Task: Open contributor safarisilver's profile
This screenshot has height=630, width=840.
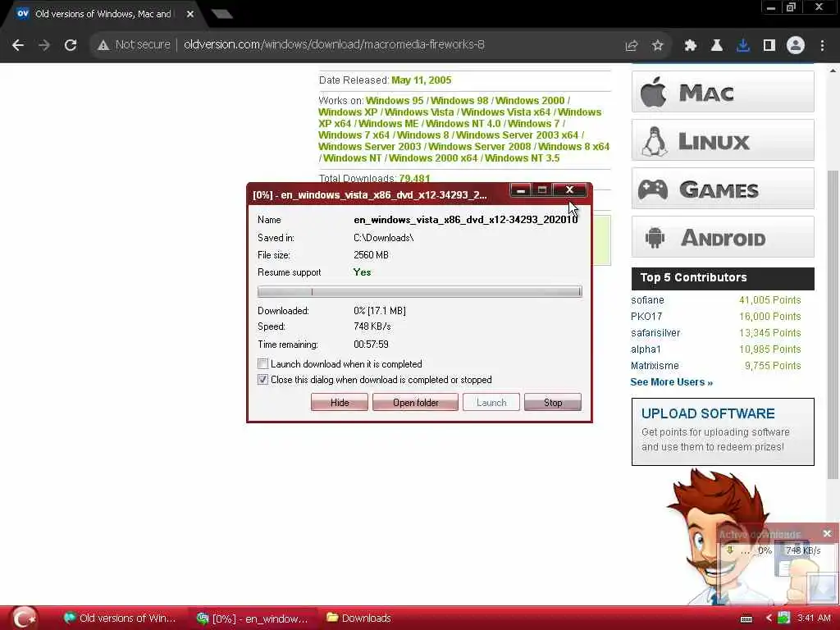Action: click(655, 333)
